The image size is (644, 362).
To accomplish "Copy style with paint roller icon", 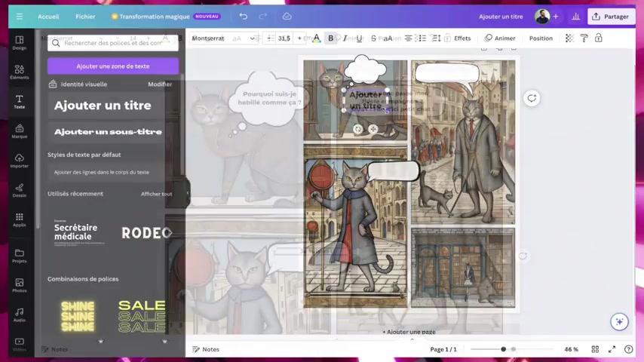I will pos(584,38).
